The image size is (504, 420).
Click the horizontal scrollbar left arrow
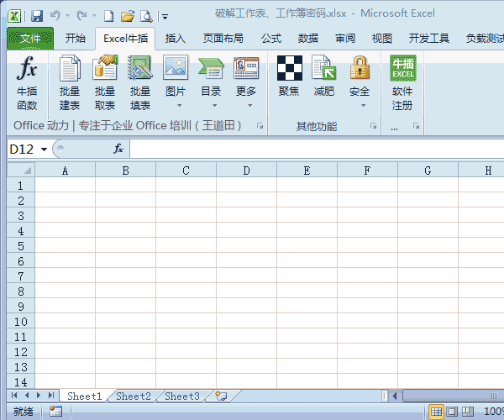(x=395, y=396)
